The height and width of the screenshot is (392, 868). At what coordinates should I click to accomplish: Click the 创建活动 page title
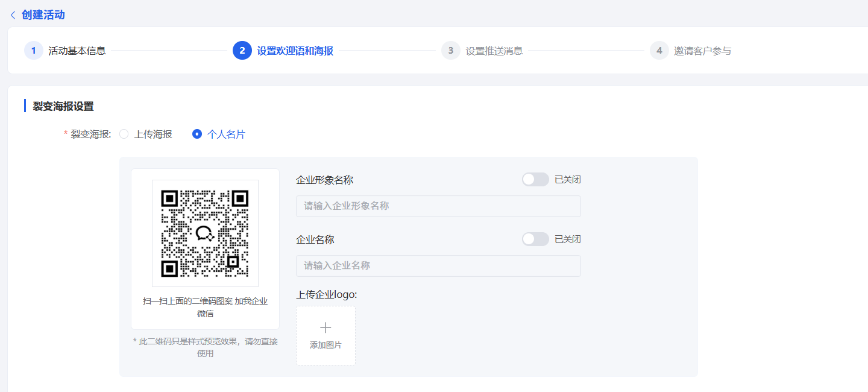tap(43, 15)
